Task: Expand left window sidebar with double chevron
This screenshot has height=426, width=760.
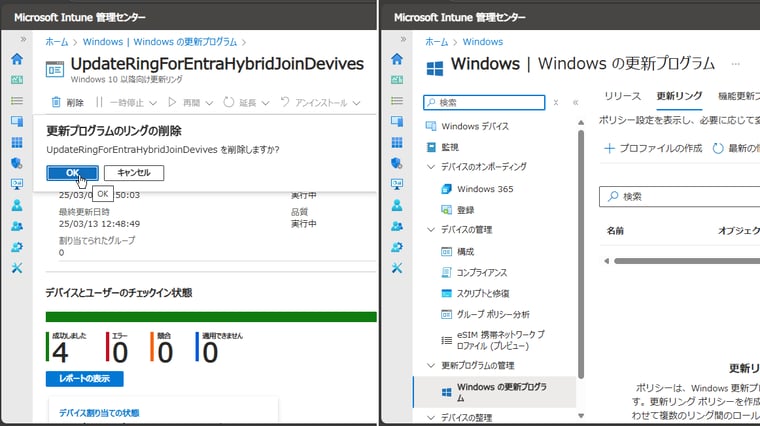Action: (x=23, y=39)
